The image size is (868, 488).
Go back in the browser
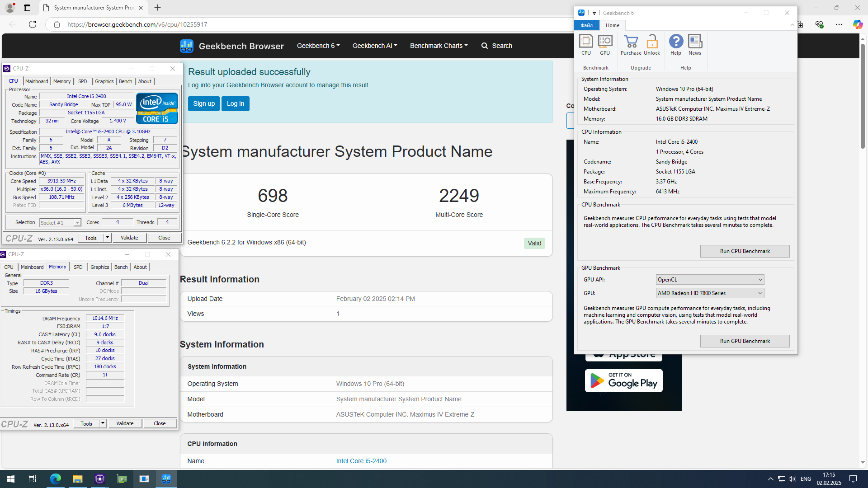[13, 24]
